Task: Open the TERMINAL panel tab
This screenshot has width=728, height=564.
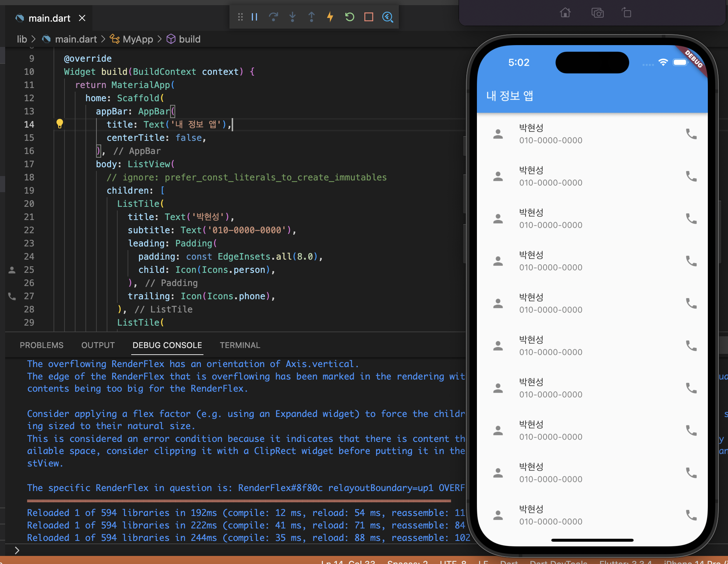Action: (x=240, y=345)
